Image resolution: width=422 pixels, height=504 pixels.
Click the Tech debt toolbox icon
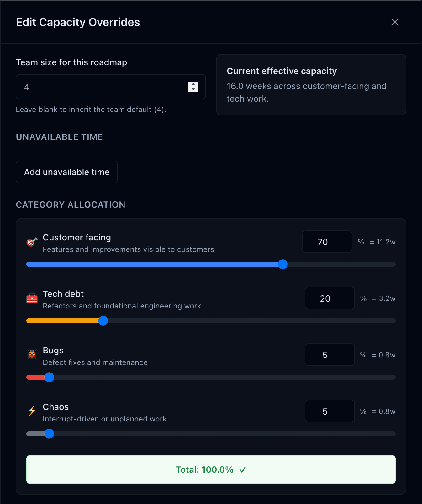[32, 299]
